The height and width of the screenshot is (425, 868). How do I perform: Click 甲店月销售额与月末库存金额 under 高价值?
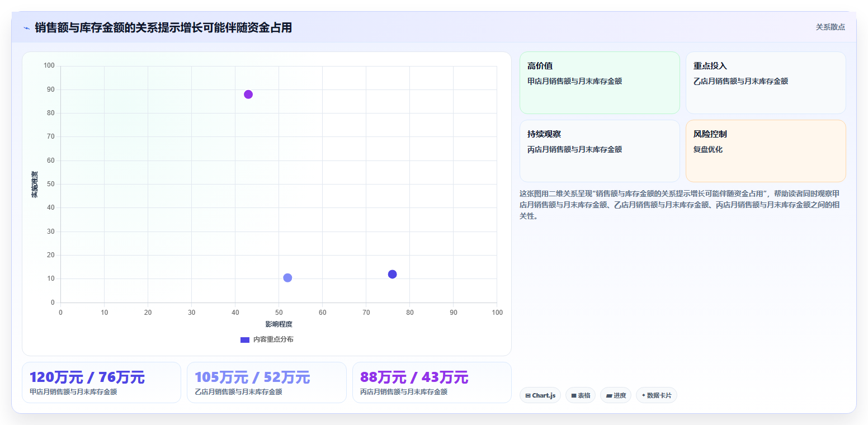[574, 81]
